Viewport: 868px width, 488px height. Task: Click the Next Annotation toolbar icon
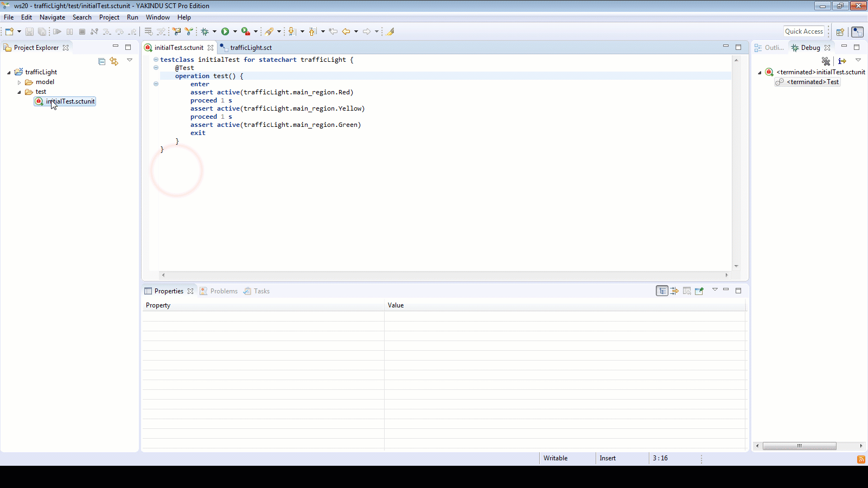tap(292, 31)
